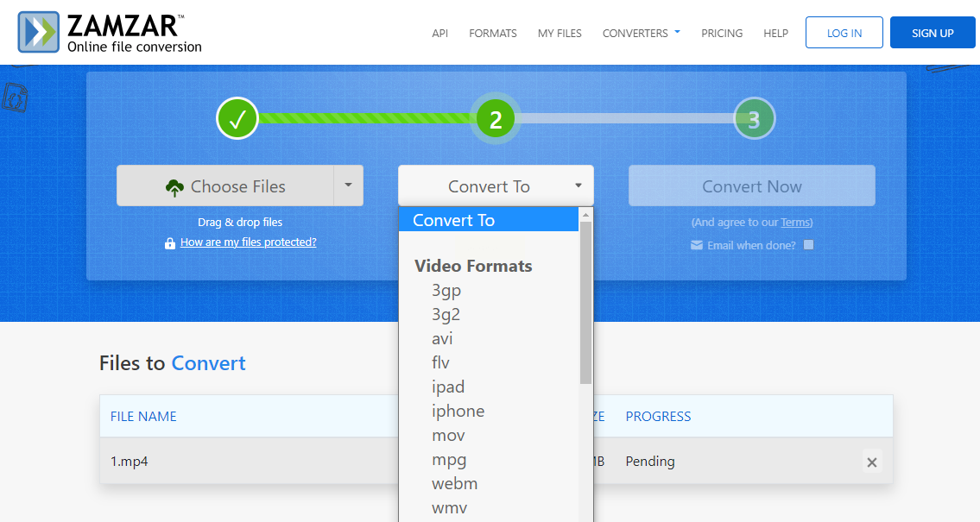Click the Log In button
980x522 pixels.
point(844,33)
